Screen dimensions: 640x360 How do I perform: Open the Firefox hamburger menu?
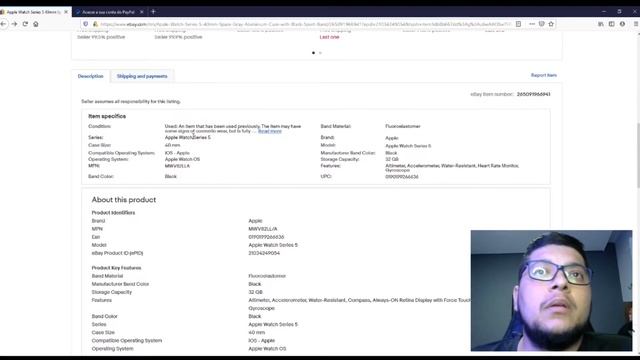(x=636, y=24)
